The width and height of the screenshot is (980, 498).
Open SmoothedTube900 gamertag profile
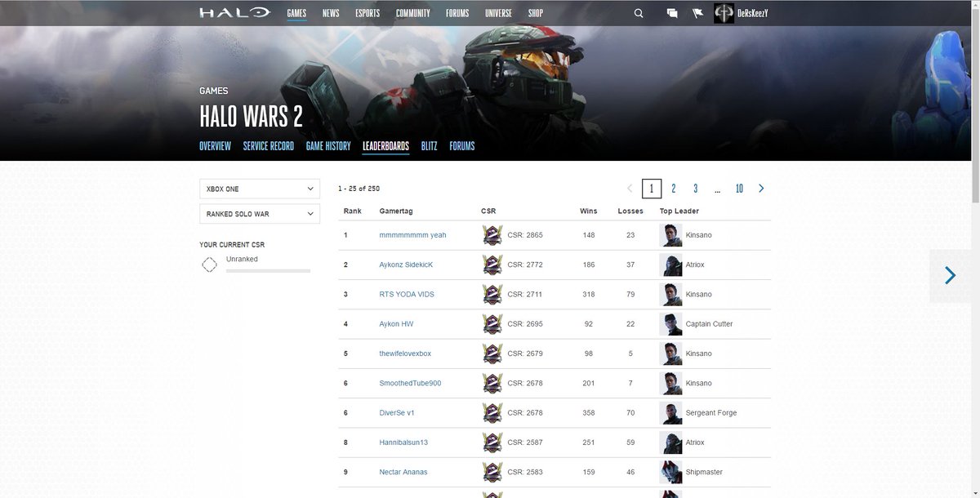tap(411, 383)
